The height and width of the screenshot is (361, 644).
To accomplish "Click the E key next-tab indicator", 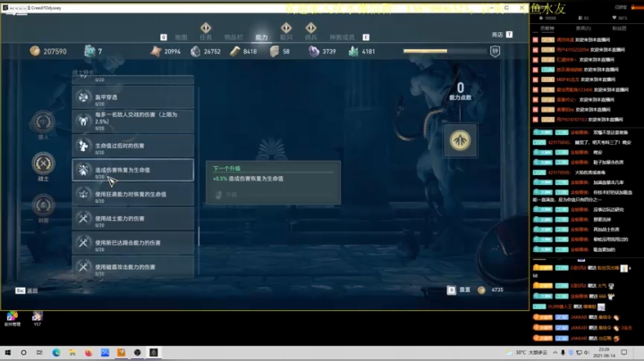I will [x=366, y=38].
